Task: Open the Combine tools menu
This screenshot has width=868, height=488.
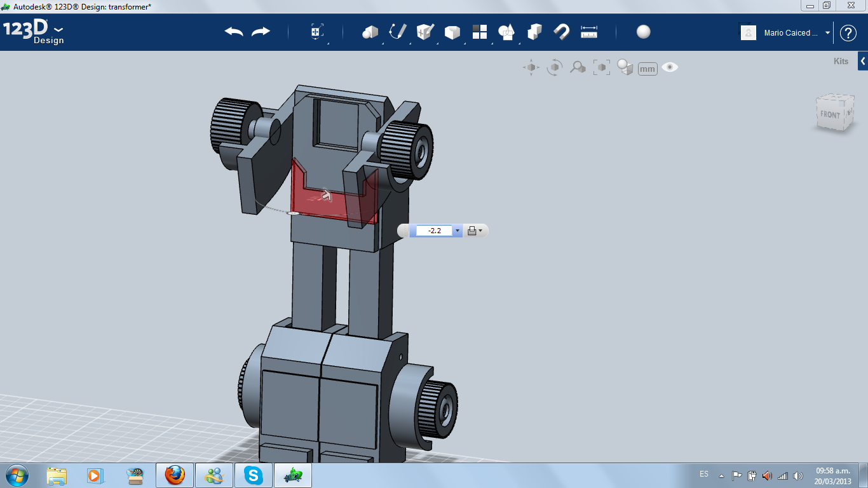Action: coord(534,32)
